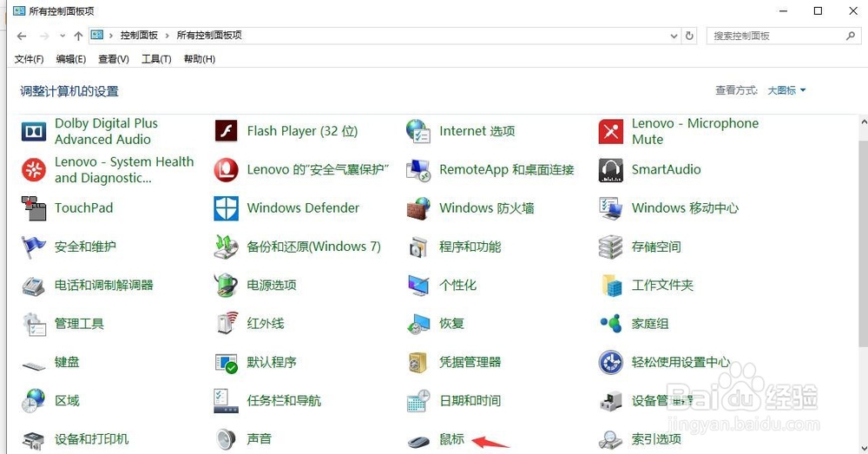Expand the address bar history dropdown arrow
Screen dimensions: 868x454
tap(674, 36)
